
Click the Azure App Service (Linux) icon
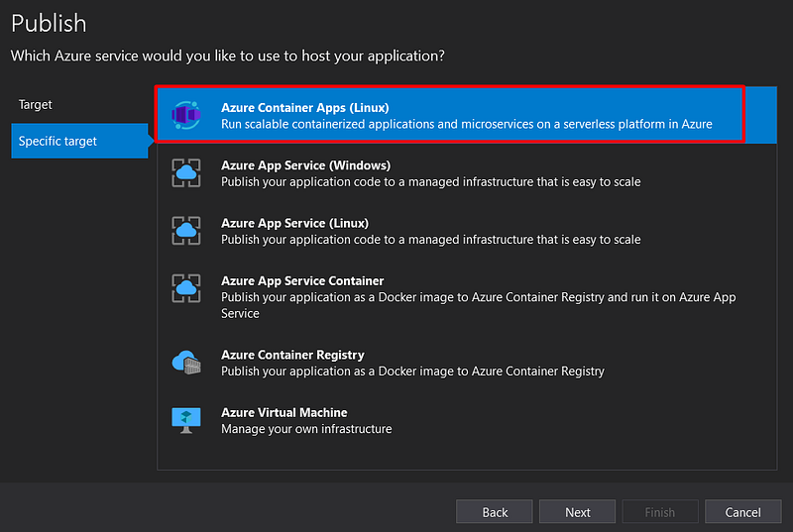[x=186, y=231]
